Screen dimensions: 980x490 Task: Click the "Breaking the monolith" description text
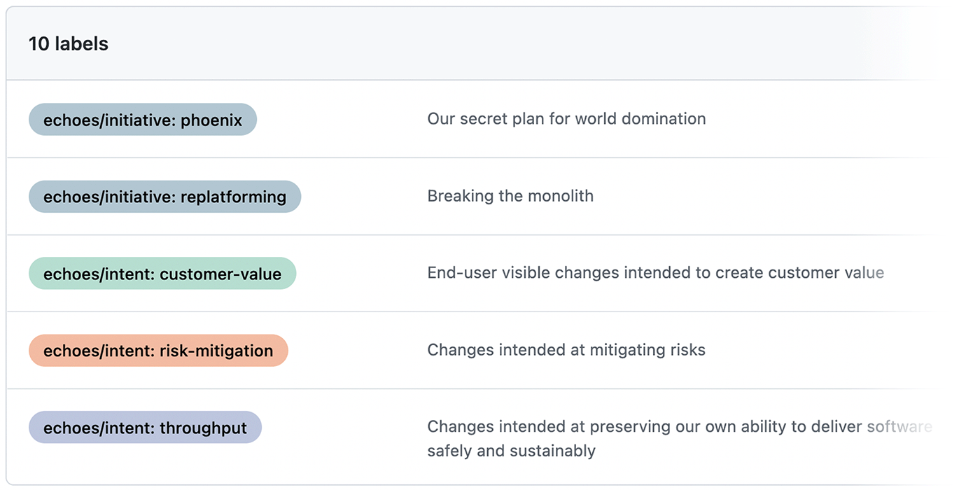(x=510, y=196)
